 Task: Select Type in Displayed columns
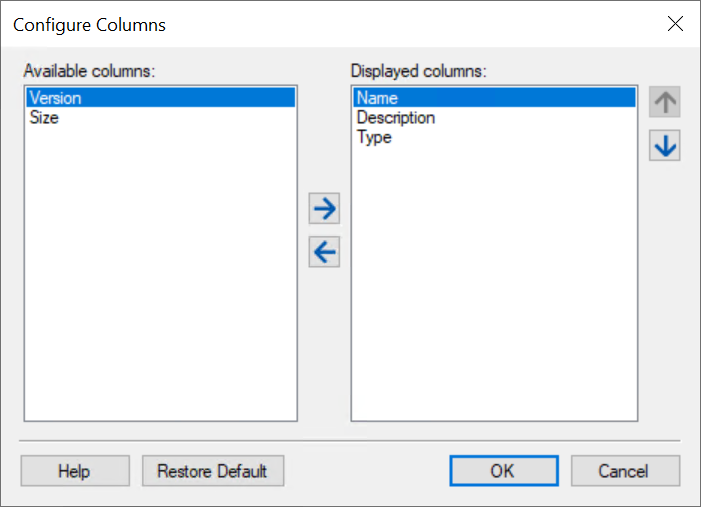pyautogui.click(x=374, y=138)
